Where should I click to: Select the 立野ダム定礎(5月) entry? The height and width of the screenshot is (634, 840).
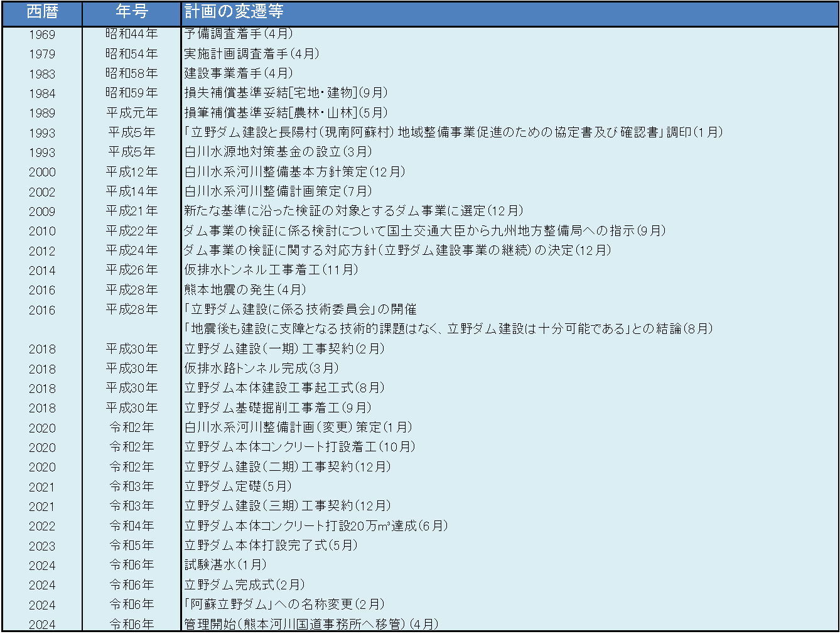238,486
